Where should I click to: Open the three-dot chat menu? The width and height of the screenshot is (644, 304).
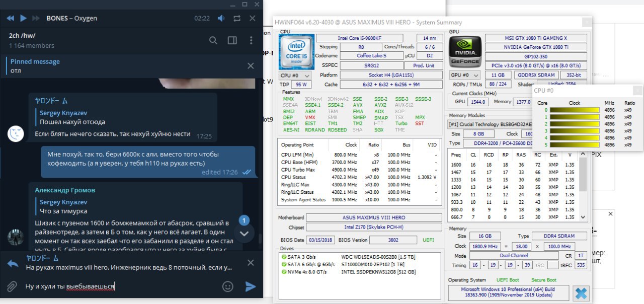(x=251, y=40)
